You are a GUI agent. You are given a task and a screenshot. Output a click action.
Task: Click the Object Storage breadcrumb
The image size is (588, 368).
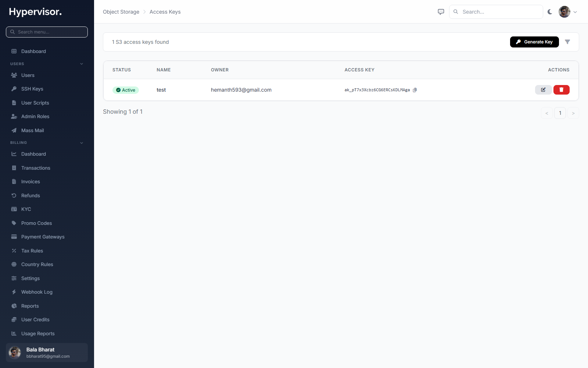[x=121, y=12]
